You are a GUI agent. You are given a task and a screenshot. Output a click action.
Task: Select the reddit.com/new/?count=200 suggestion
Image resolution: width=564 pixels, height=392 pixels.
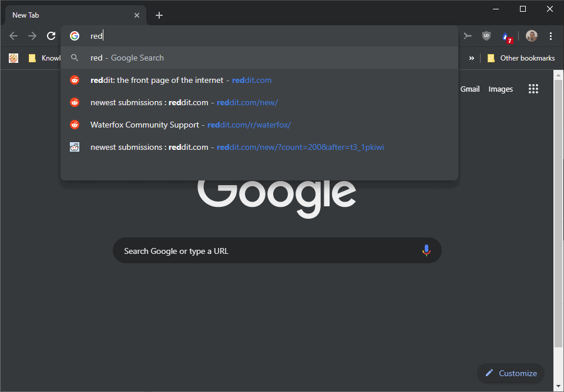[x=259, y=147]
